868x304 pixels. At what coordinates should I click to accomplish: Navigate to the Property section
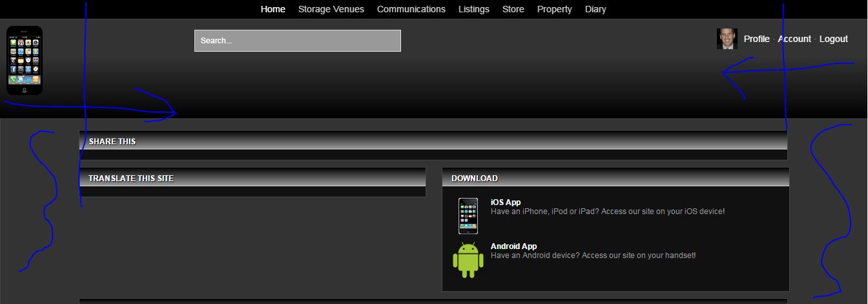tap(555, 9)
